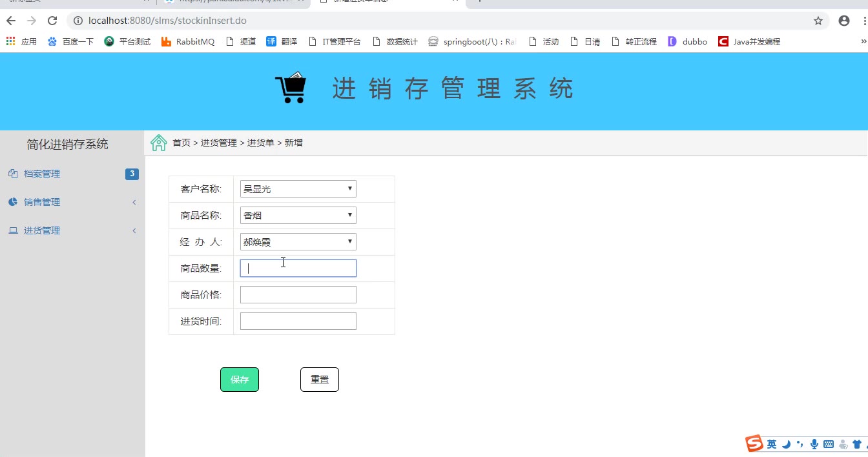Click the home icon in breadcrumb
This screenshot has height=457, width=868.
tap(159, 143)
